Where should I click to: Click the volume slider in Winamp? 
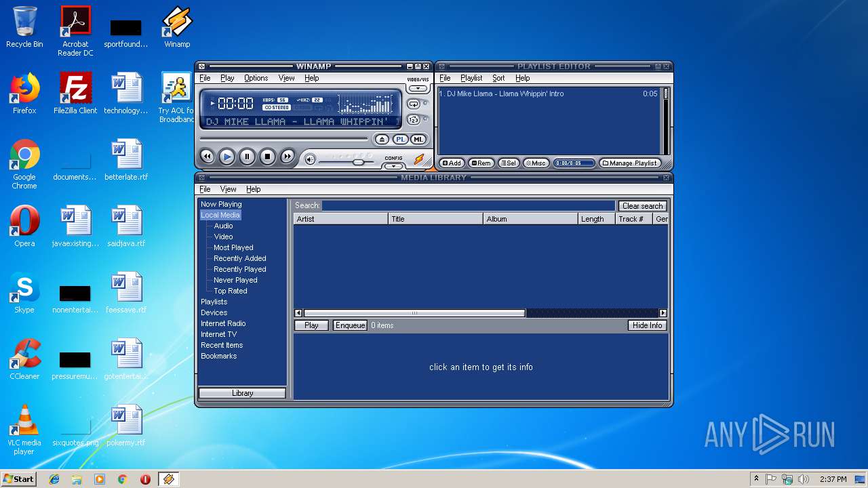(346, 162)
